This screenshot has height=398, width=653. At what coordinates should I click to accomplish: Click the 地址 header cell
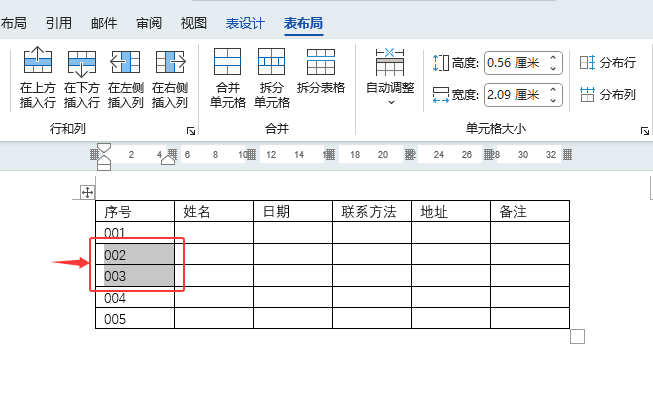tap(451, 211)
